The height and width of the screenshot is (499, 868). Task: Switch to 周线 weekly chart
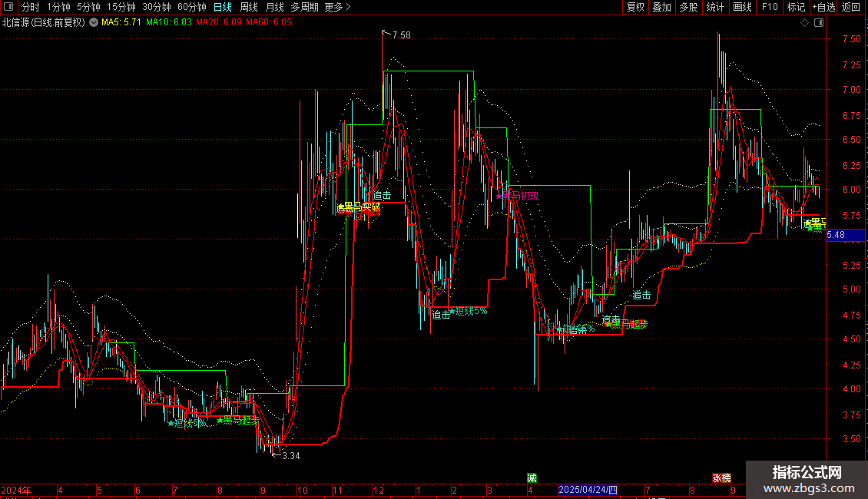pyautogui.click(x=249, y=7)
